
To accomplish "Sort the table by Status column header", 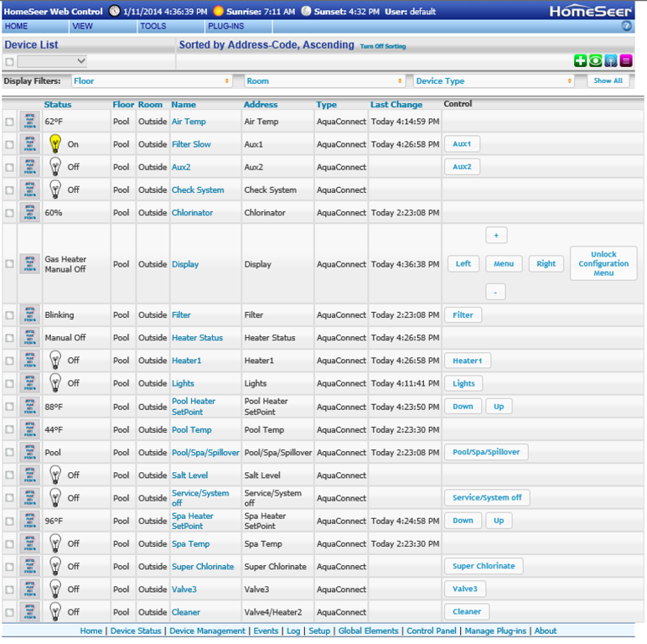I will coord(58,105).
